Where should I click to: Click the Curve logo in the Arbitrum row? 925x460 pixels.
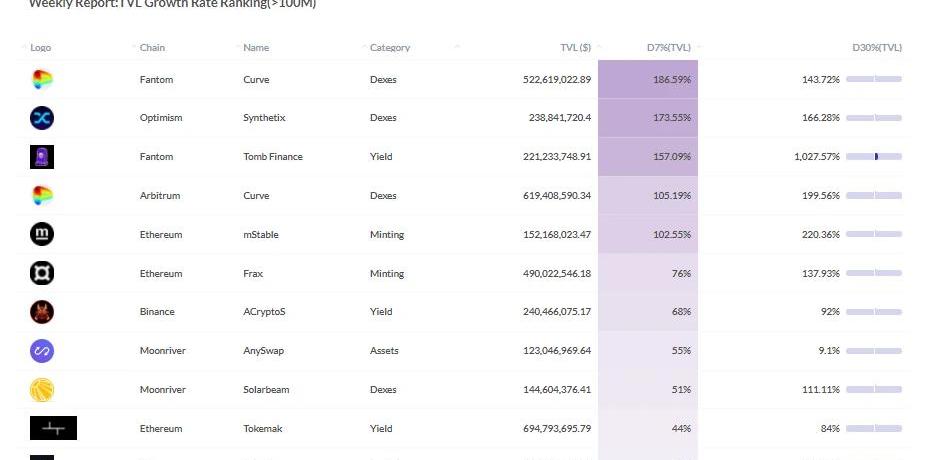[x=42, y=196]
